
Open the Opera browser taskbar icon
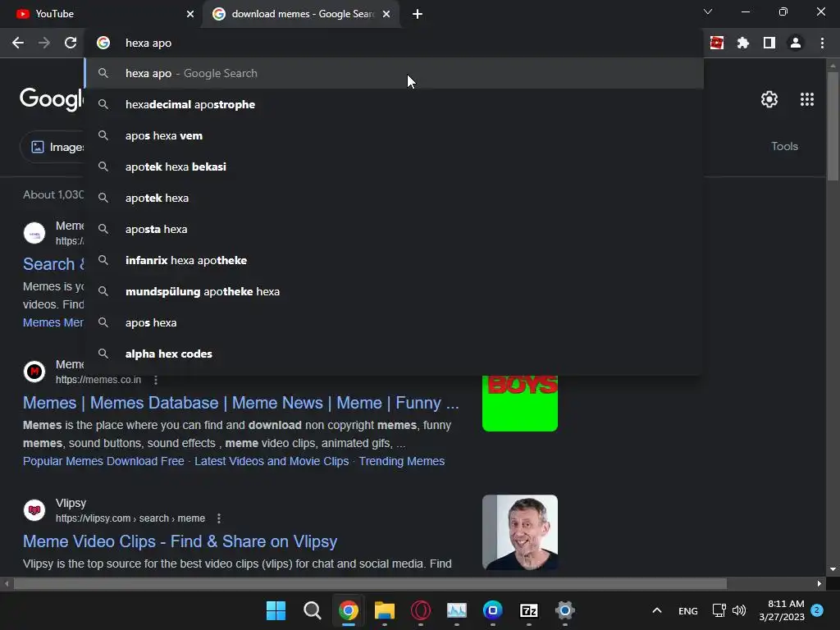pos(421,610)
